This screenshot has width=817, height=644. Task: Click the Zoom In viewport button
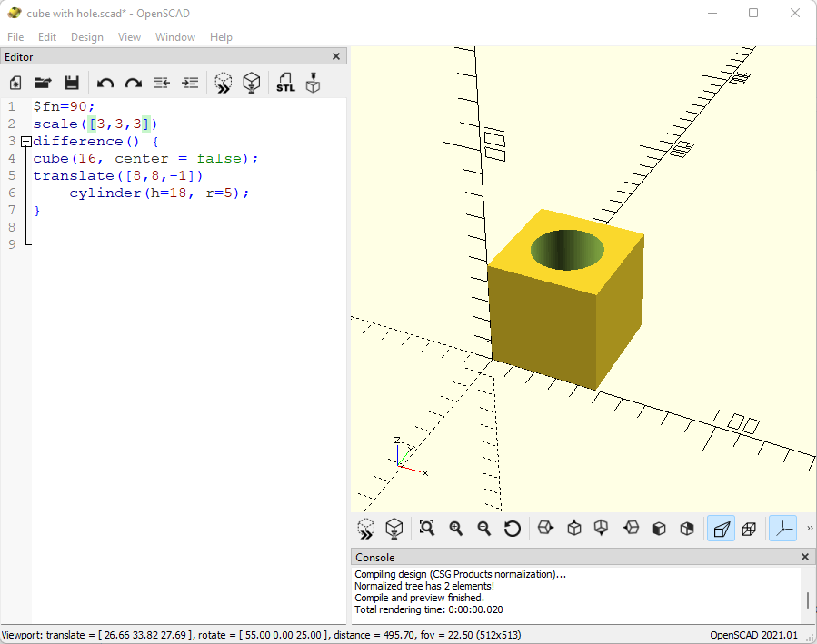[x=454, y=528]
